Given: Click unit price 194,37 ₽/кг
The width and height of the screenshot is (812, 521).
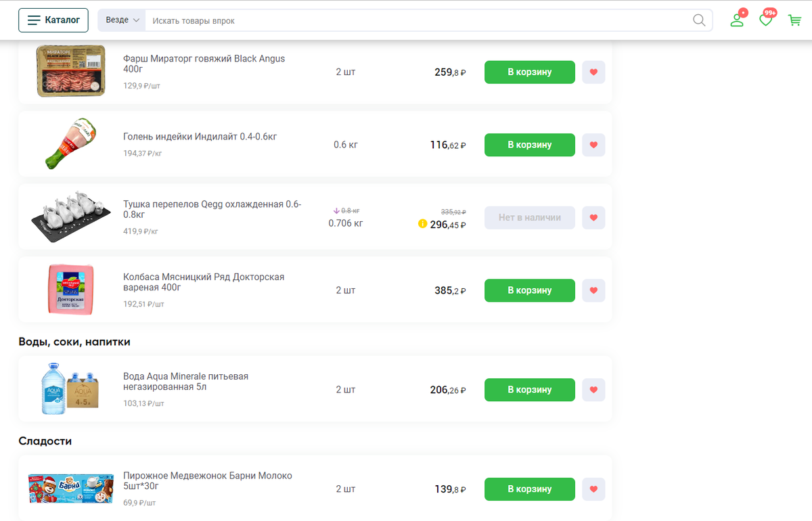Looking at the screenshot, I should pyautogui.click(x=143, y=154).
